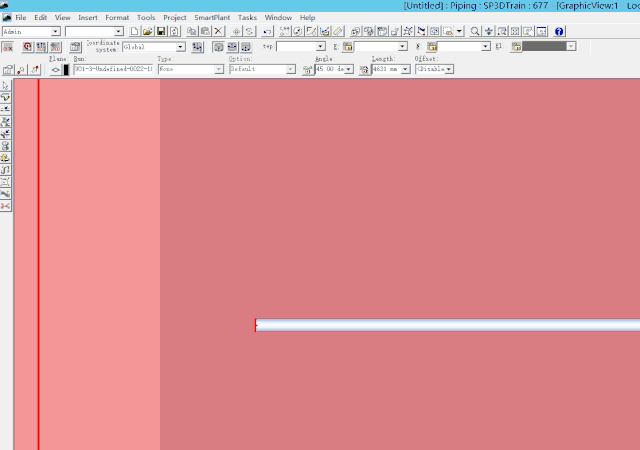Viewport: 640px width, 450px height.
Task: Expand the Step value dropdown
Action: coord(320,47)
